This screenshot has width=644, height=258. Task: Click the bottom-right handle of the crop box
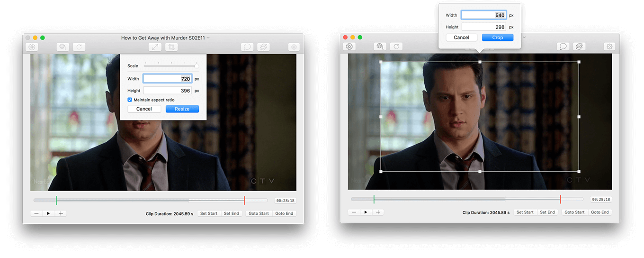(579, 171)
